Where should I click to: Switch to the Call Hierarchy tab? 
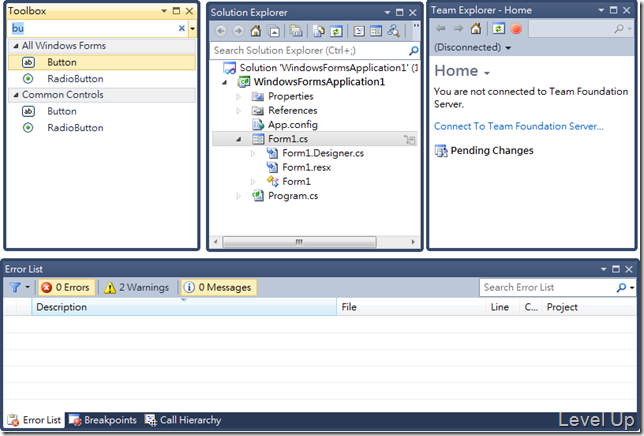tap(183, 420)
